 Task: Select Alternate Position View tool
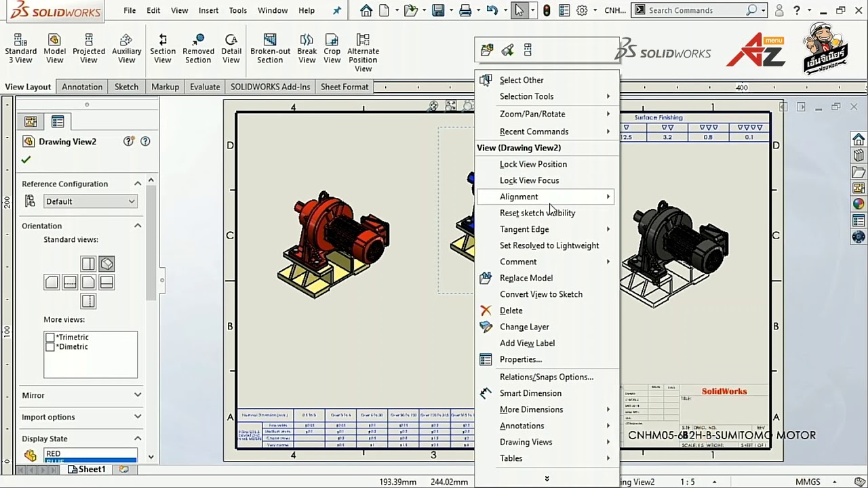363,54
